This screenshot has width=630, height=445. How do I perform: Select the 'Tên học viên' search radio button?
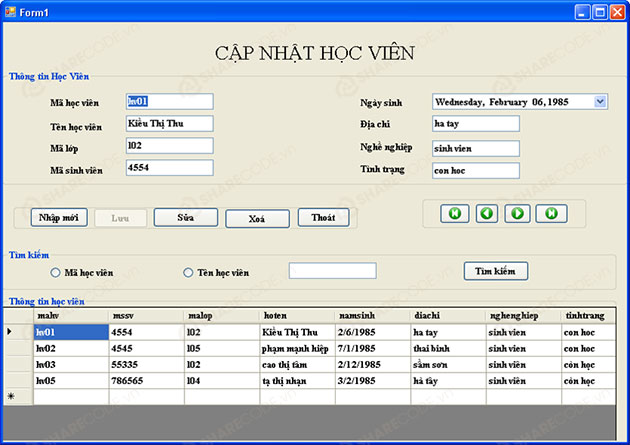pyautogui.click(x=188, y=272)
